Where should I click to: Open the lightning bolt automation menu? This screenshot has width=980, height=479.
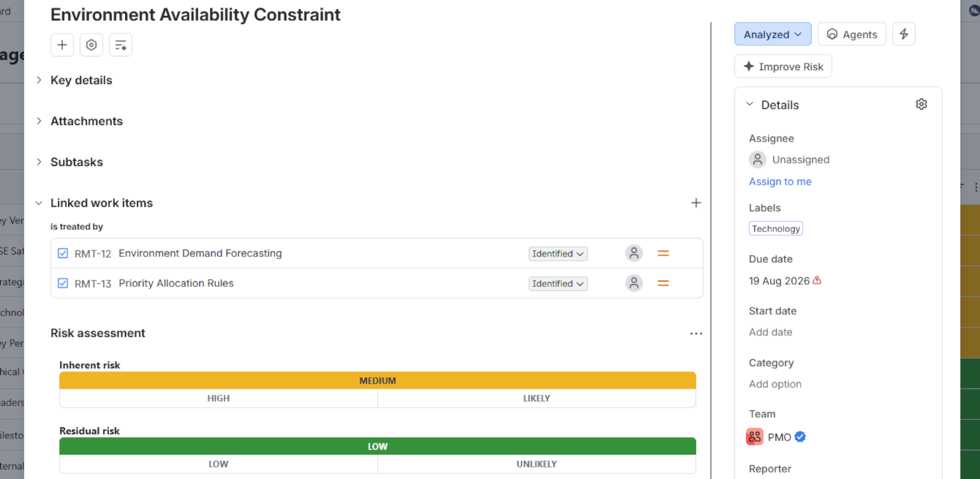(904, 34)
